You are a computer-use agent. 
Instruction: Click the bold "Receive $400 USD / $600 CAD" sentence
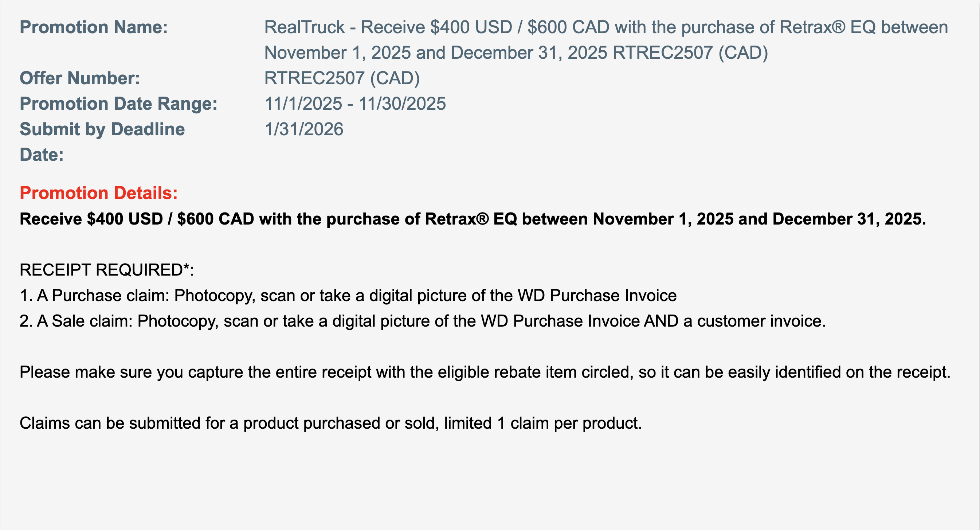click(x=472, y=219)
